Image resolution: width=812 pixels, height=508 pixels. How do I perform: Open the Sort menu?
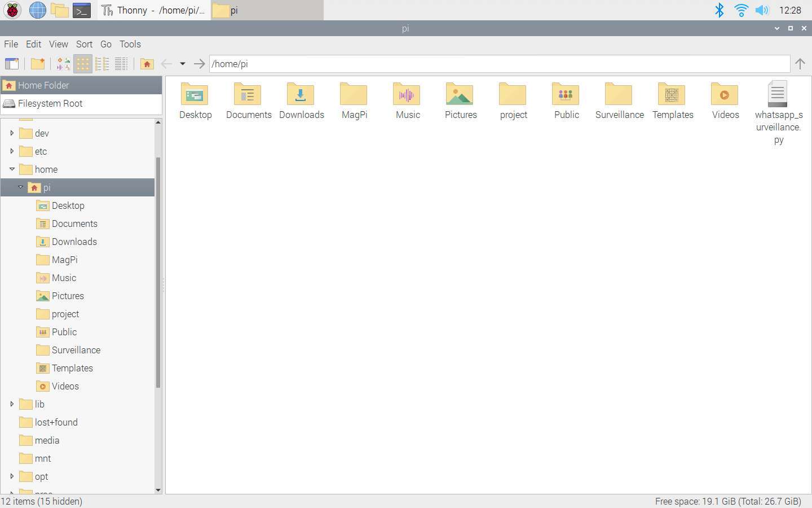point(84,44)
